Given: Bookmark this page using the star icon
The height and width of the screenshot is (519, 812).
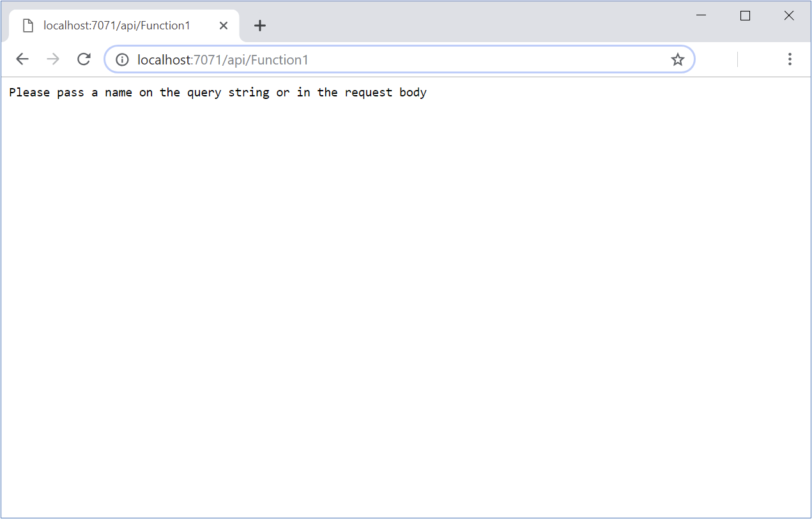Looking at the screenshot, I should (677, 59).
